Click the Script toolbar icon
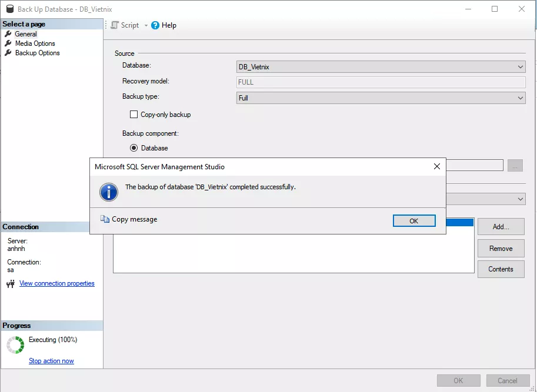Image resolution: width=537 pixels, height=392 pixels. click(x=115, y=25)
